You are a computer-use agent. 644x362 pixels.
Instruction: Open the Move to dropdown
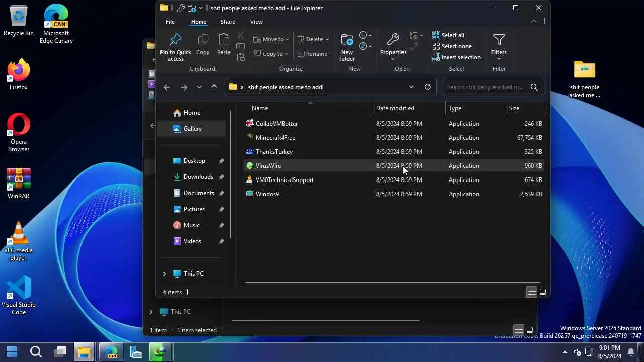(x=271, y=39)
